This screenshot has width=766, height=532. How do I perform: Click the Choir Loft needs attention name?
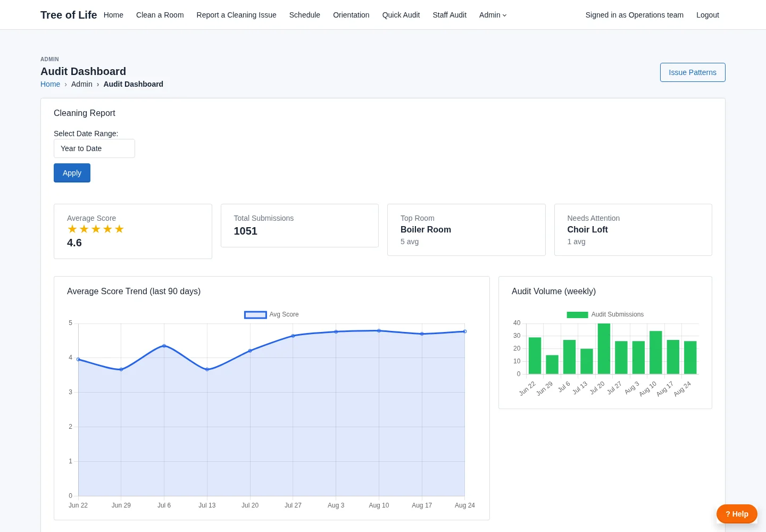point(587,229)
